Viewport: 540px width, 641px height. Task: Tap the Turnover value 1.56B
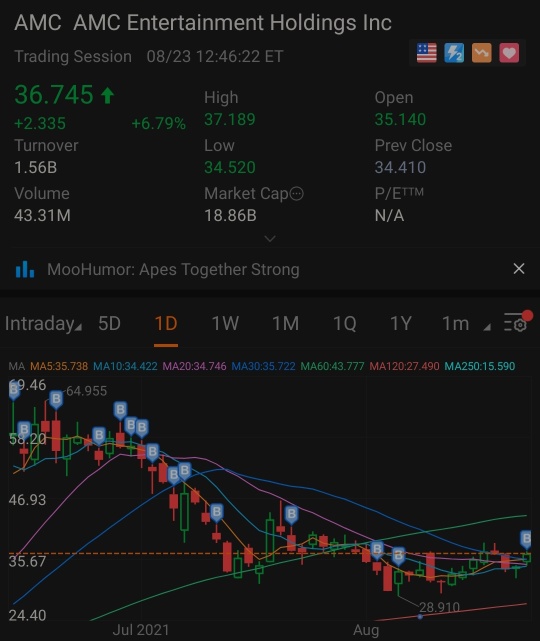tap(36, 167)
